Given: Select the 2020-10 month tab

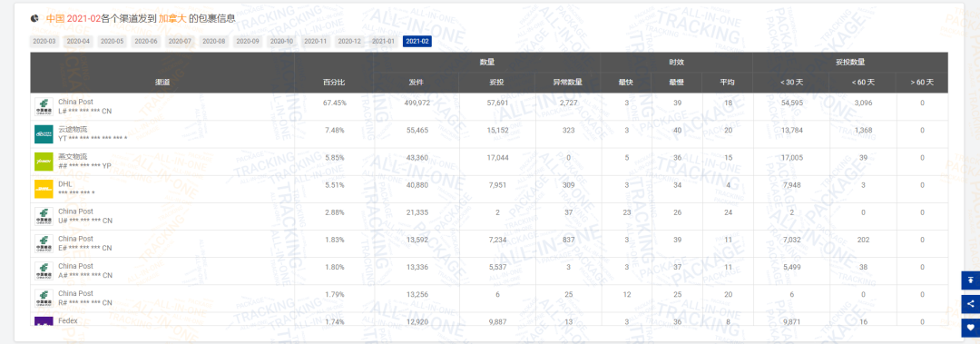Looking at the screenshot, I should tap(281, 41).
